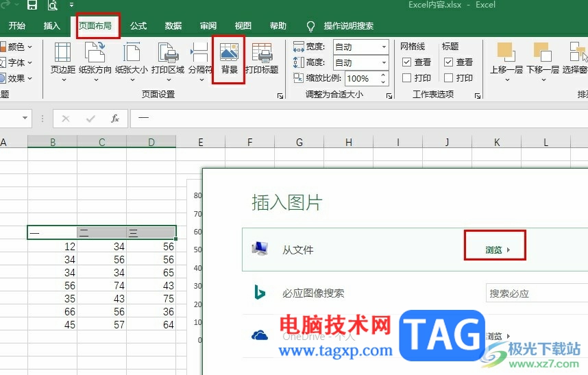Select the cell containing 66
This screenshot has height=375, width=588.
point(53,312)
